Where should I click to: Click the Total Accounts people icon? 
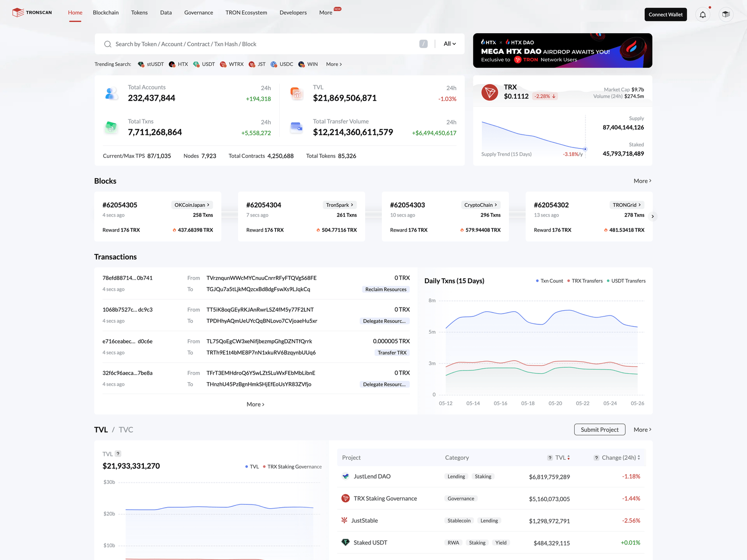click(x=111, y=93)
